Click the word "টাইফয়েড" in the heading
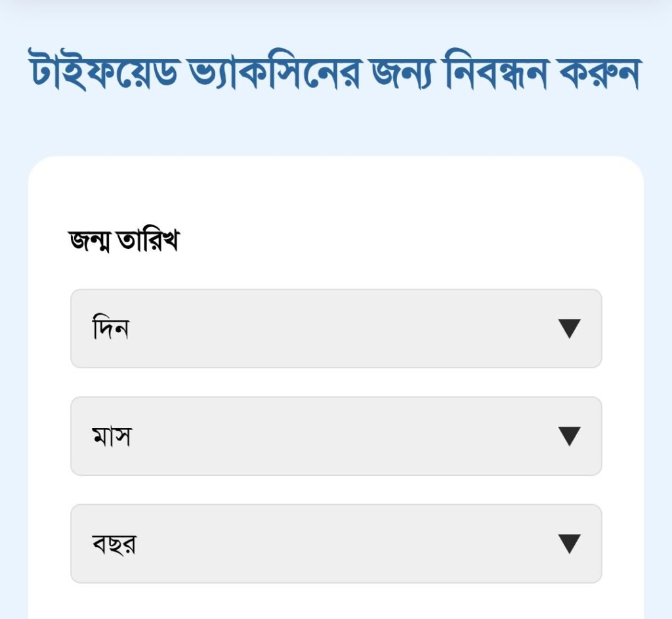This screenshot has height=619, width=672. 103,74
